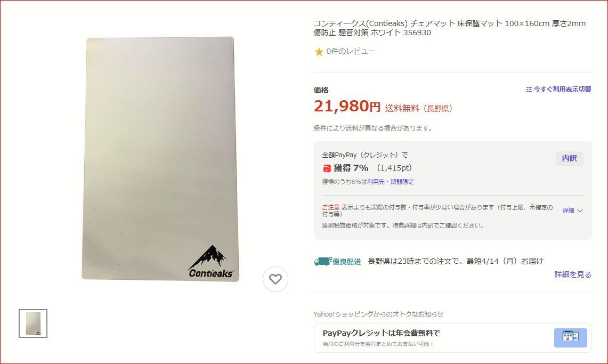Click the red PayPay logo icon
Screen dimensions: 608x364
tap(327, 168)
